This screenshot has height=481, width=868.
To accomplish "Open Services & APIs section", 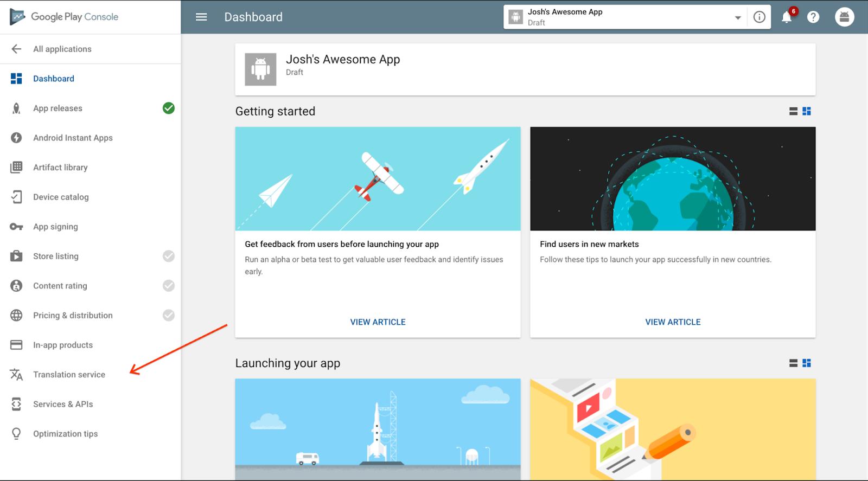I will tap(91, 404).
